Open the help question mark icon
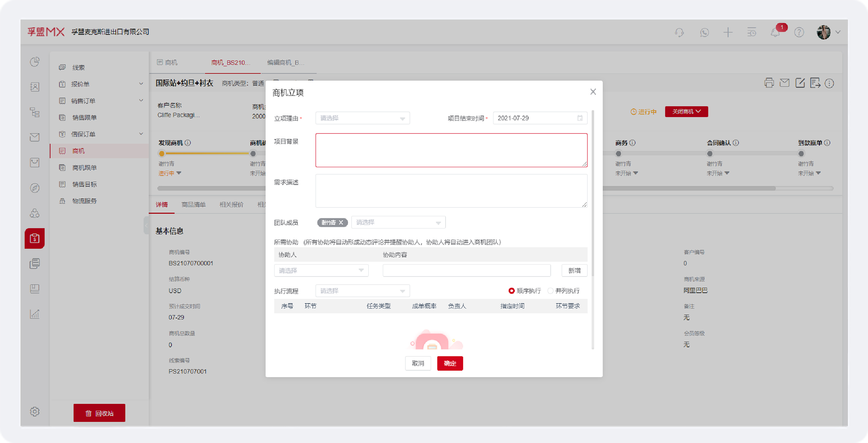Screen dimensions: 868x443 click(799, 32)
